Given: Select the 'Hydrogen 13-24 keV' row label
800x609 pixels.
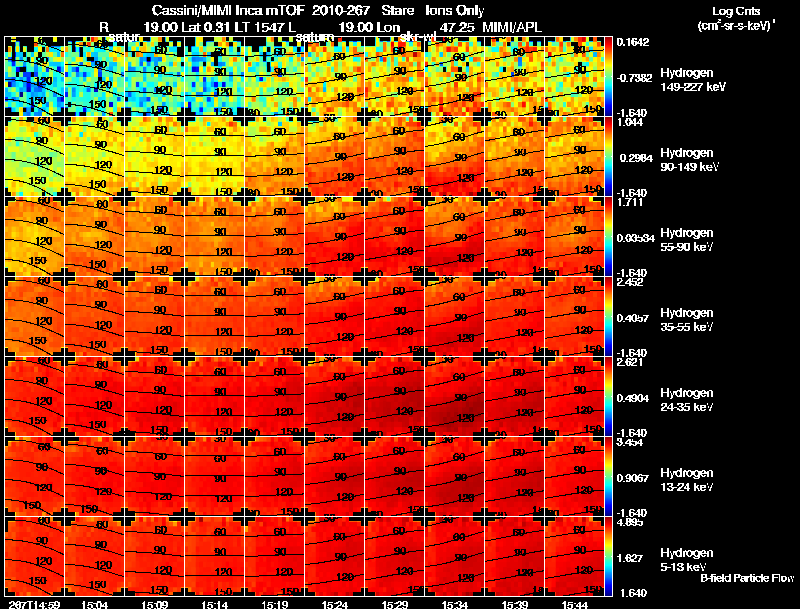Looking at the screenshot, I should click(x=687, y=480).
